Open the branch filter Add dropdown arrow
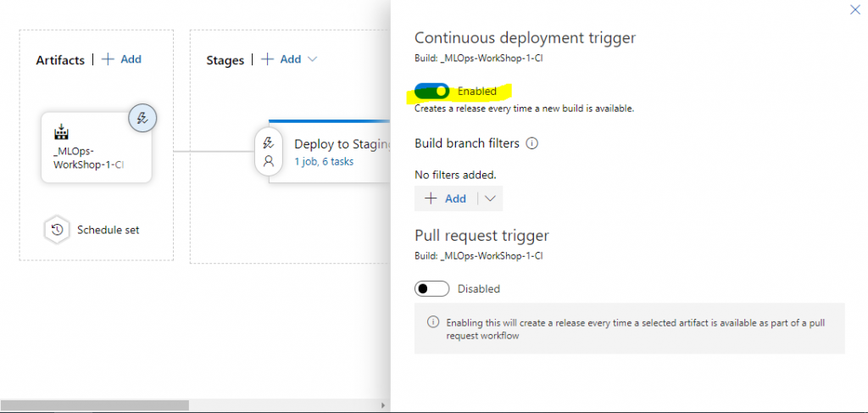The width and height of the screenshot is (868, 413). (x=490, y=198)
